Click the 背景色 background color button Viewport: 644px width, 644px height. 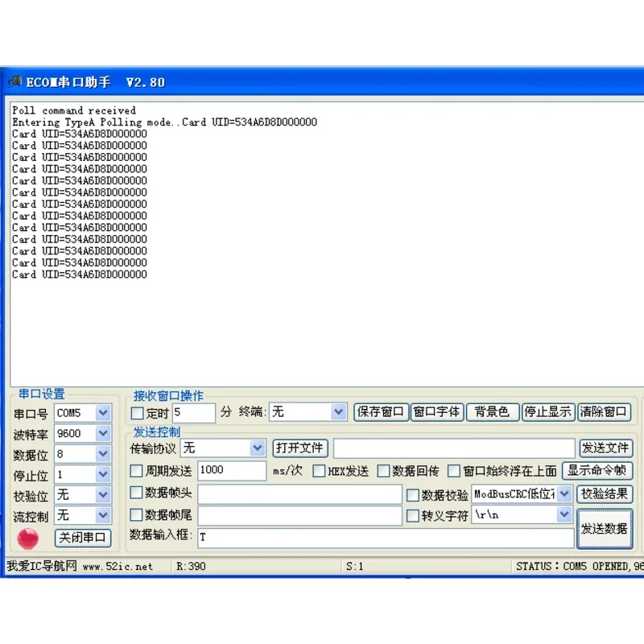493,411
